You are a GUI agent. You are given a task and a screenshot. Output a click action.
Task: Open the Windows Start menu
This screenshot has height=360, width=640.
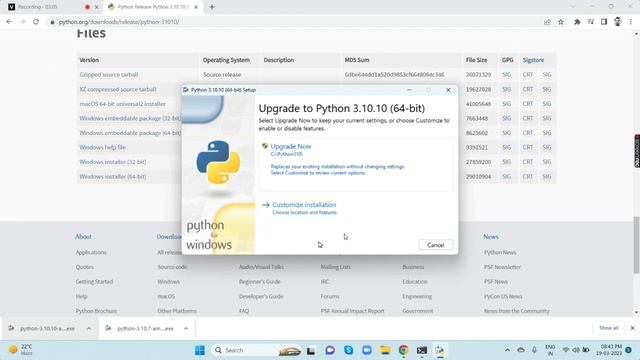[200, 350]
